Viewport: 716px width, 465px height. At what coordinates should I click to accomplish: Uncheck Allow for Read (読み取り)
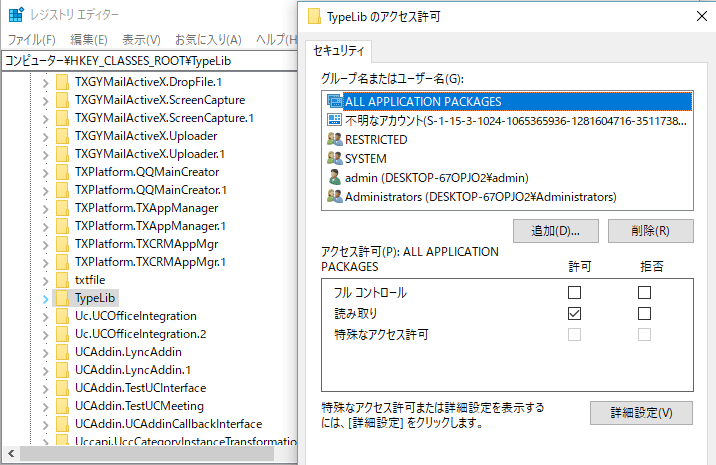[x=574, y=313]
